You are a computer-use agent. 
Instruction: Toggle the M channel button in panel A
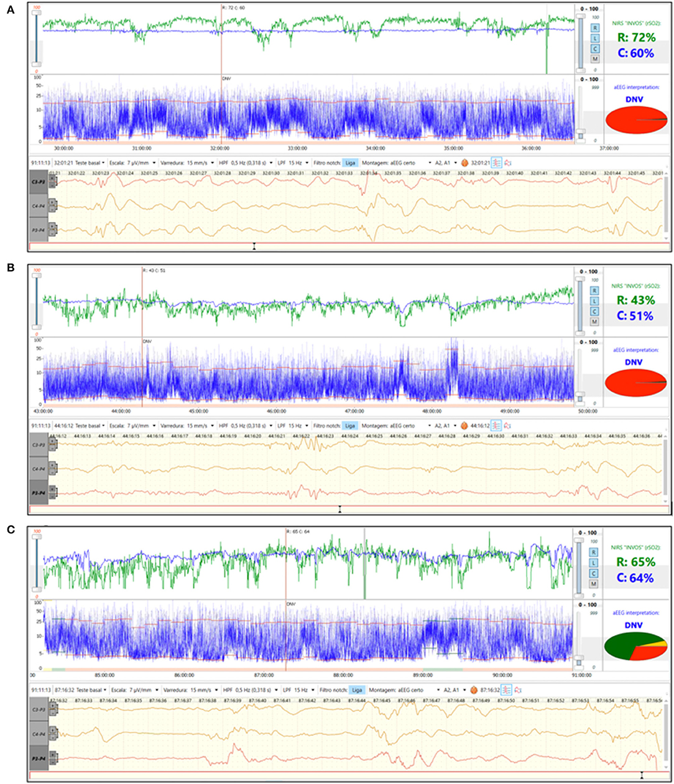594,58
